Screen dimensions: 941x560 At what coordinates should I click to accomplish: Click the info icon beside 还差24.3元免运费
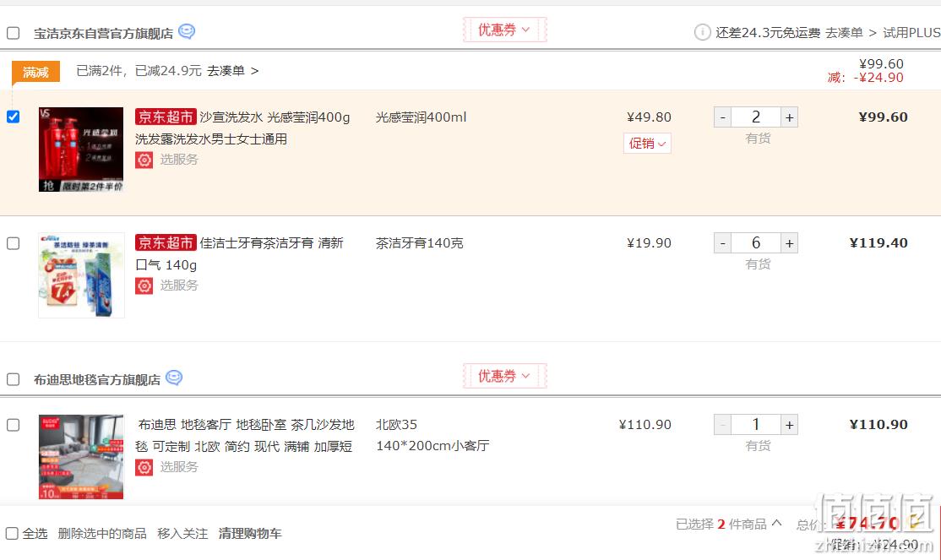point(702,32)
